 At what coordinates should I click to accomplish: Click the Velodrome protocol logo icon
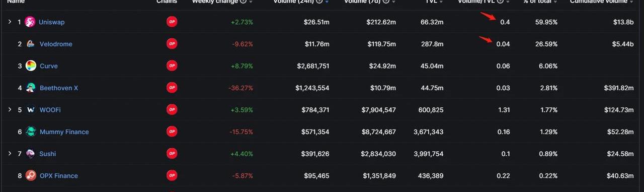[x=31, y=44]
